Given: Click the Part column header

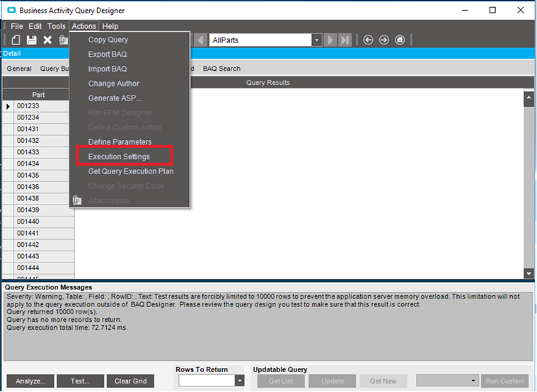Looking at the screenshot, I should (38, 95).
